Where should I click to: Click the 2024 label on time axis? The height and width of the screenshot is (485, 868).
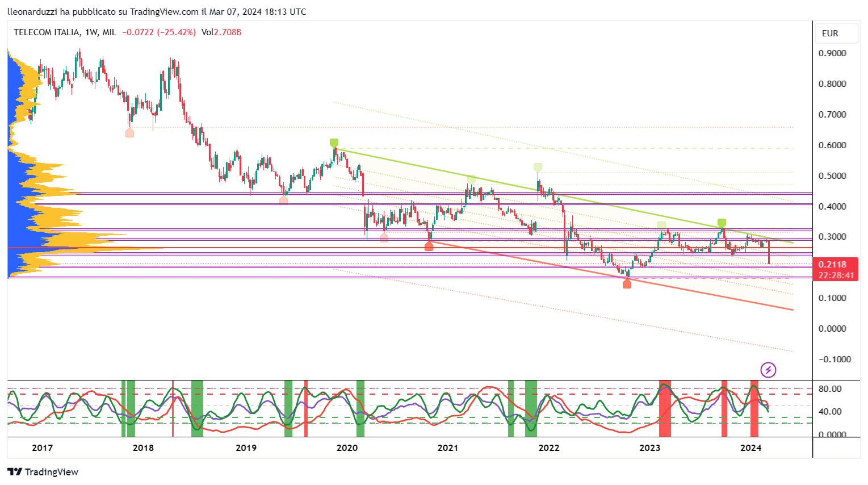coord(751,448)
